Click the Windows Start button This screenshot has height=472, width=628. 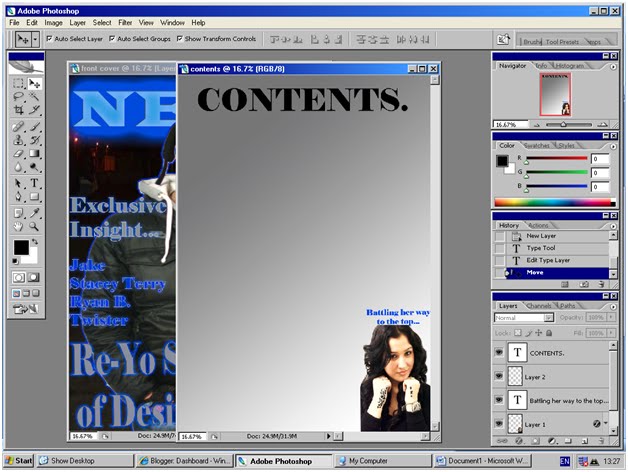pyautogui.click(x=19, y=461)
